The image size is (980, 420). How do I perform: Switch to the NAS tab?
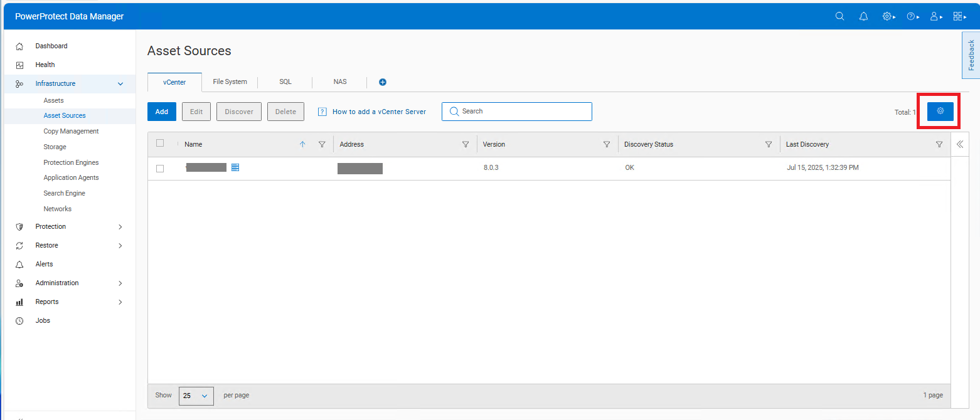(340, 81)
